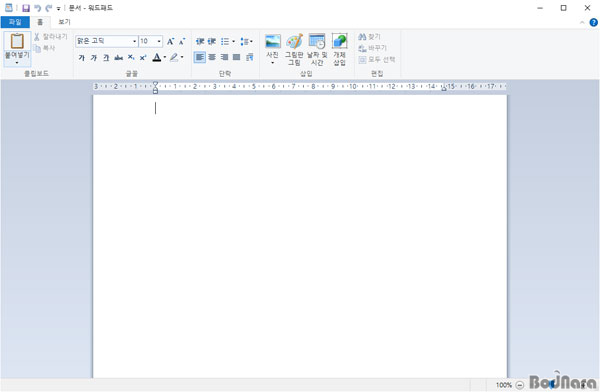
Task: Click 복사 (copy)
Action: click(44, 48)
